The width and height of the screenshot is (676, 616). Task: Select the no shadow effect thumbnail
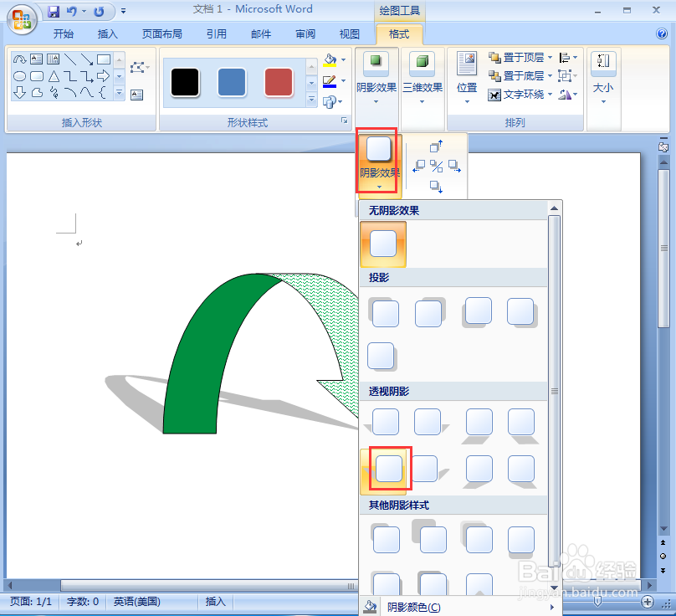tap(383, 244)
